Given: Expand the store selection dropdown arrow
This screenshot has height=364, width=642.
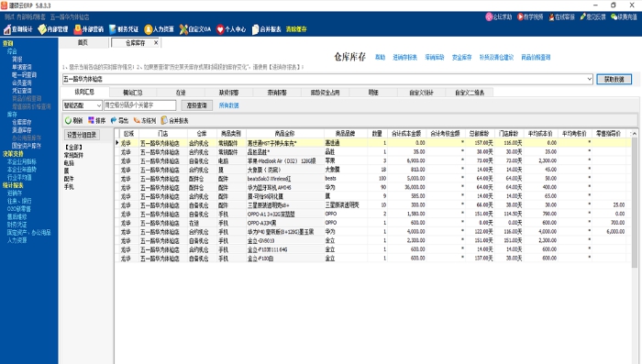Looking at the screenshot, I should 589,79.
